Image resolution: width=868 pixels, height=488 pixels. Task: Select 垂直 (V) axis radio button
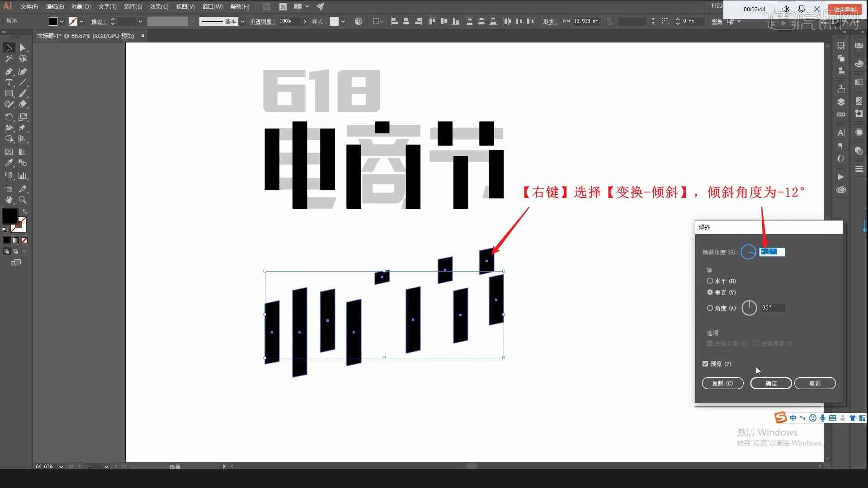(710, 292)
